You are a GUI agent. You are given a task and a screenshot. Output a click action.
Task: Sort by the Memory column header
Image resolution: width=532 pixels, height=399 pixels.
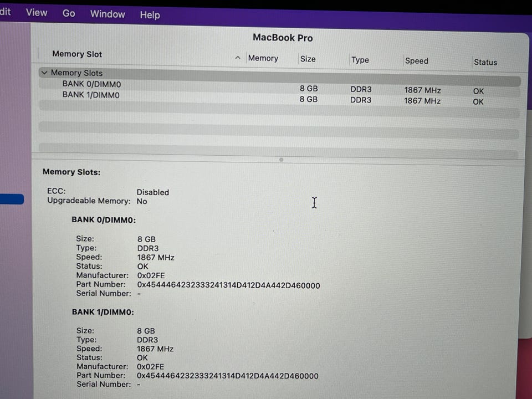tap(263, 58)
